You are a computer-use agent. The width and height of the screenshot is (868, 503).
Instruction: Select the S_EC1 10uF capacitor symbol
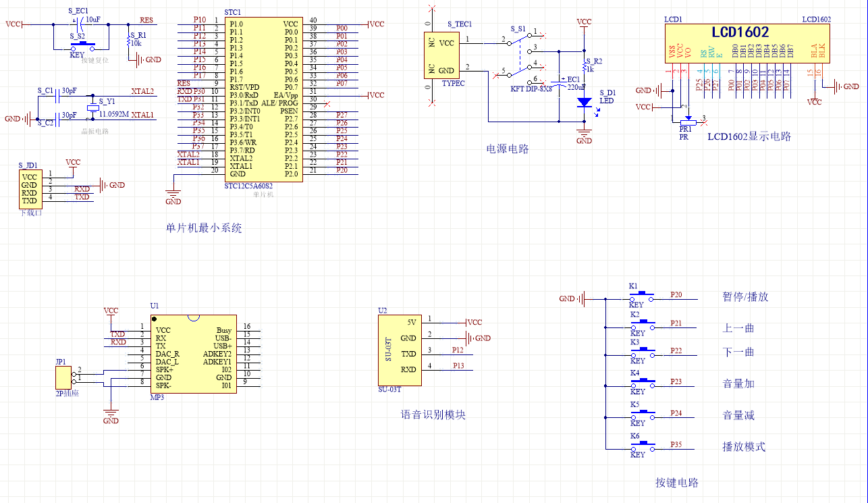[82, 25]
